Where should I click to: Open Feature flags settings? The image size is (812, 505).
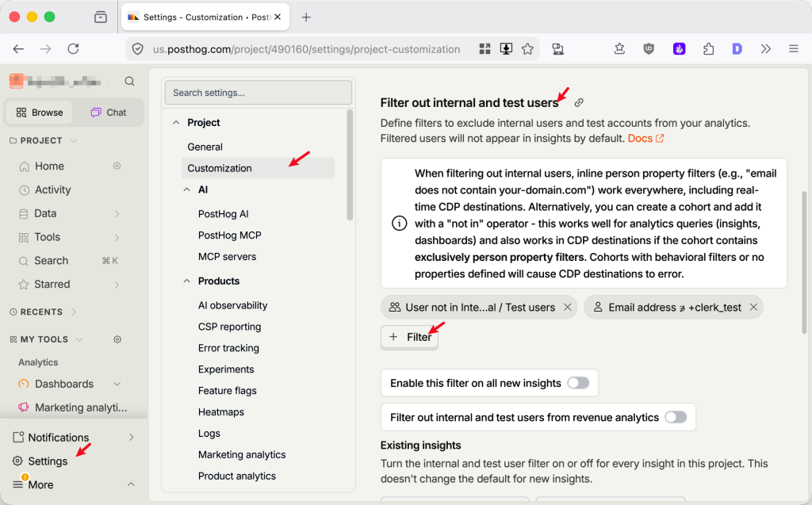pos(227,391)
